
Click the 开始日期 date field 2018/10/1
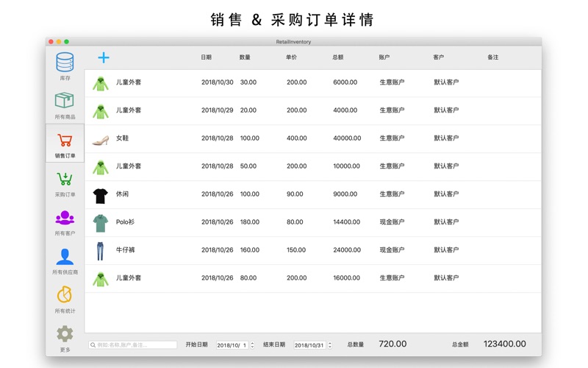[x=232, y=345]
